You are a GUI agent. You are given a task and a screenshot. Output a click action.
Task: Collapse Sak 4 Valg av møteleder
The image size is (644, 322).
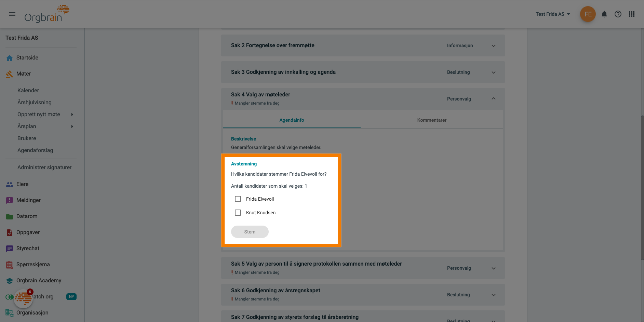[x=493, y=98]
